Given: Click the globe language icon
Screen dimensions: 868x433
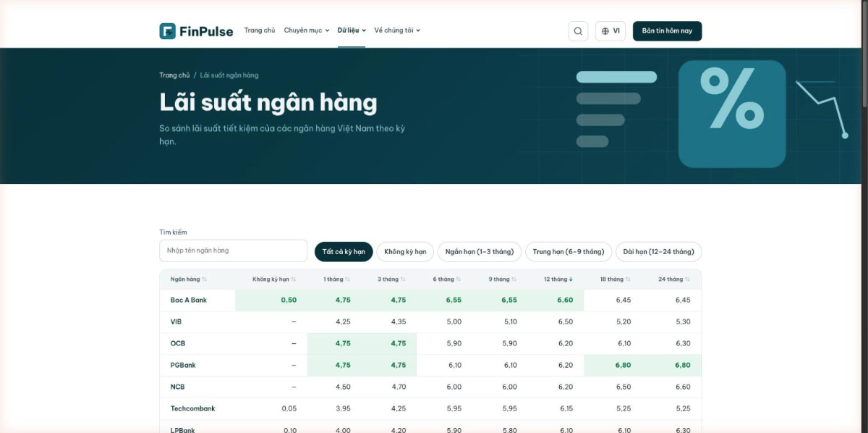Looking at the screenshot, I should coord(605,31).
